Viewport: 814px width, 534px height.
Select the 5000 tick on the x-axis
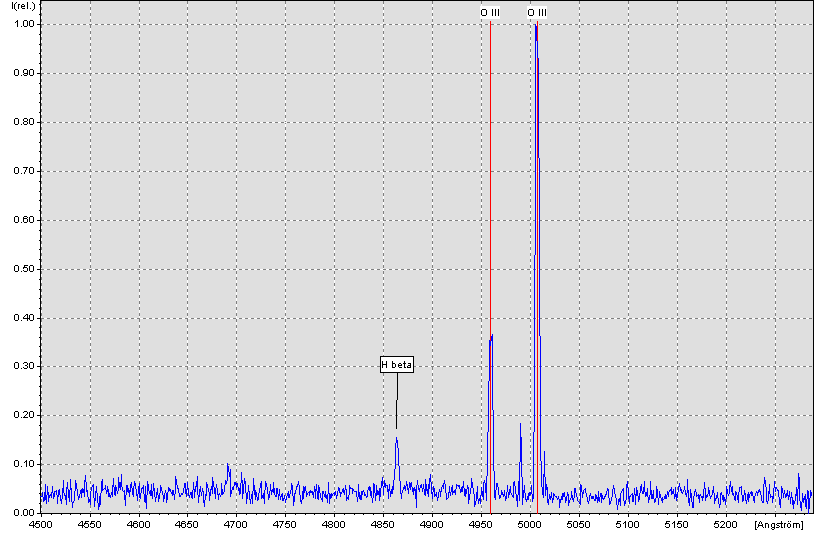click(x=529, y=523)
